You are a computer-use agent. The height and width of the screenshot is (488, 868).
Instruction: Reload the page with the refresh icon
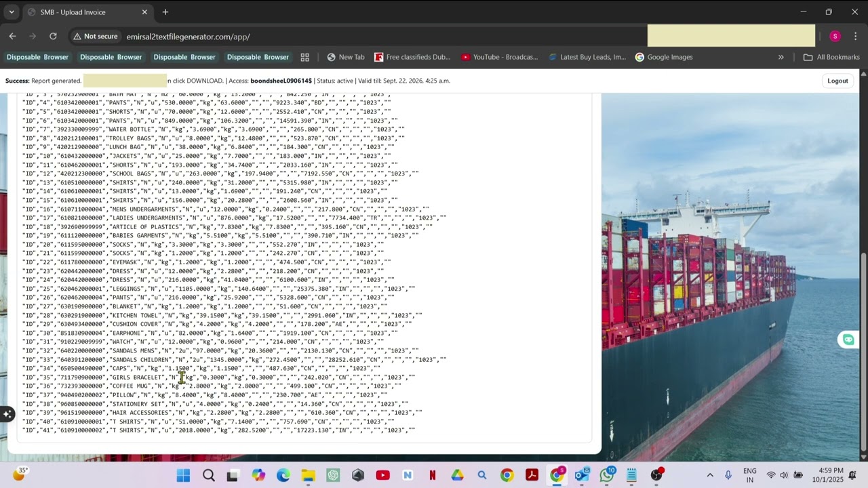[52, 37]
